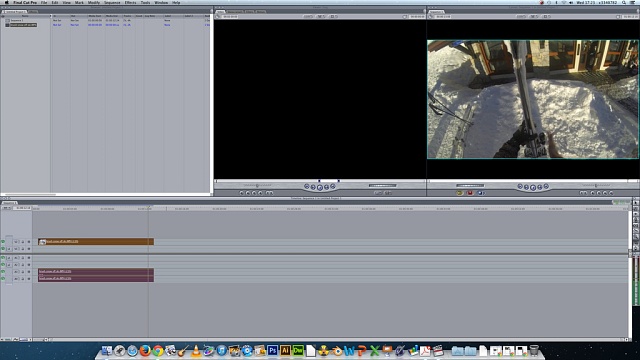The width and height of the screenshot is (640, 360).
Task: Open the File menu
Action: (44, 2)
